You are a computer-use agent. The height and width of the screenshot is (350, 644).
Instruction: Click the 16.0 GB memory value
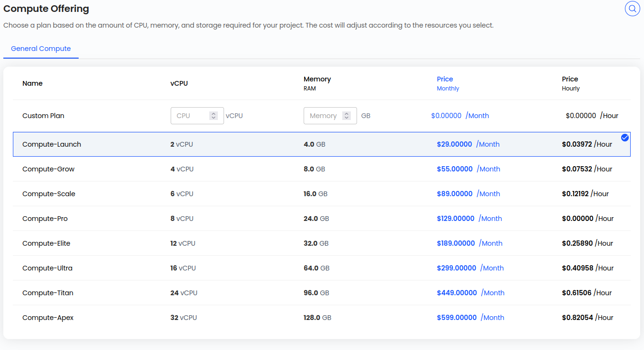[x=316, y=194]
